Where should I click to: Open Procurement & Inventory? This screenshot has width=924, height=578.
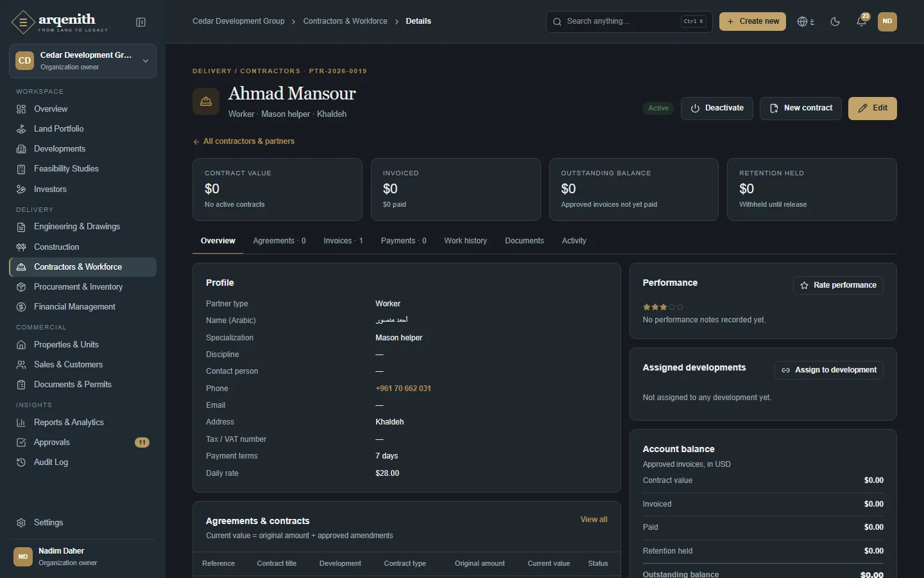(x=83, y=287)
